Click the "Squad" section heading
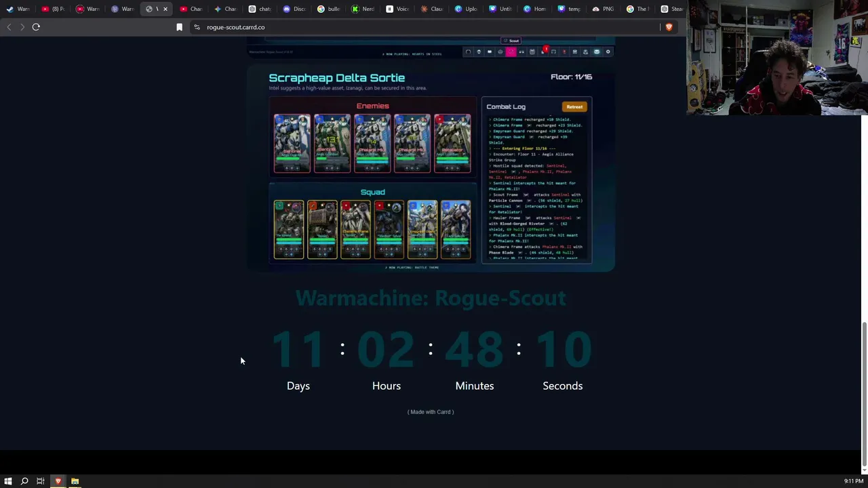 [x=372, y=192]
